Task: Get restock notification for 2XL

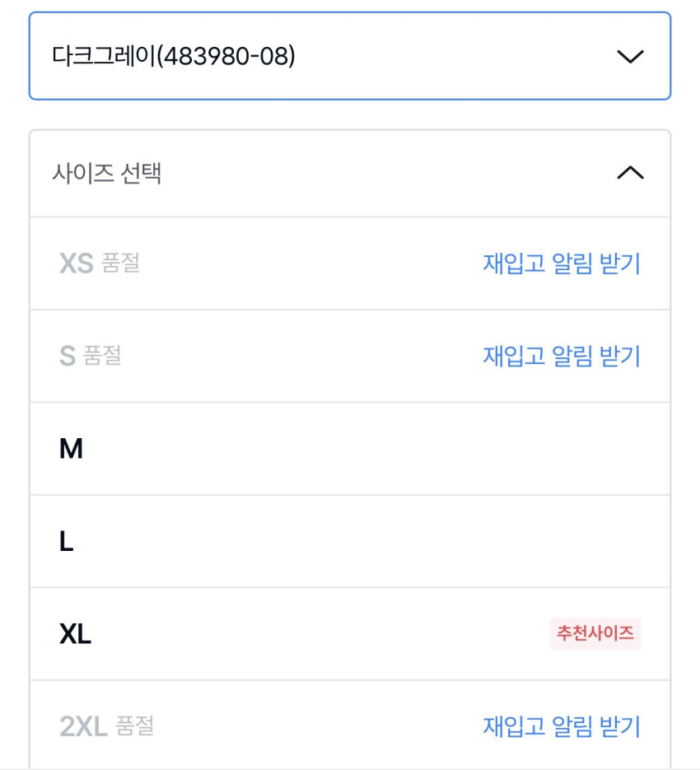Action: click(561, 726)
